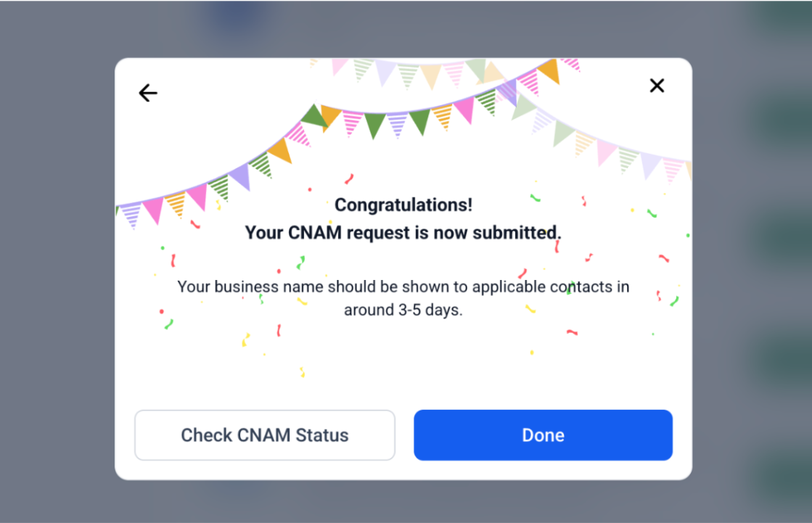Click the Congratulations! heading
This screenshot has height=523, width=812.
[403, 205]
